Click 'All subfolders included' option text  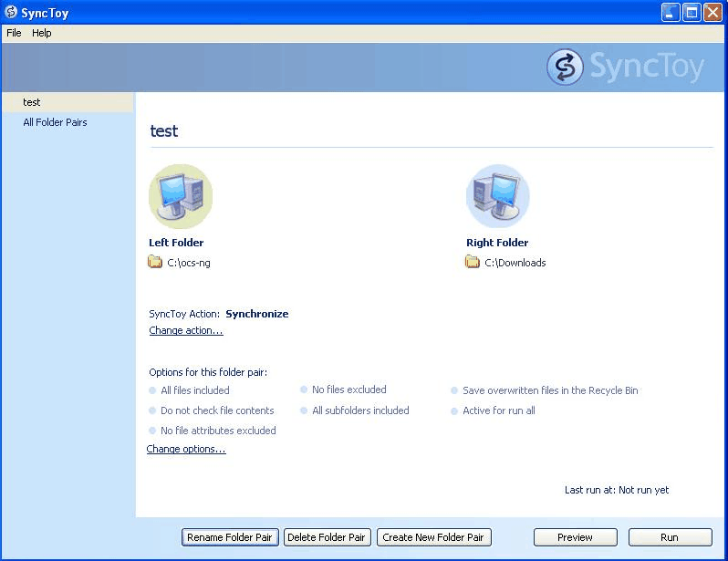[360, 410]
